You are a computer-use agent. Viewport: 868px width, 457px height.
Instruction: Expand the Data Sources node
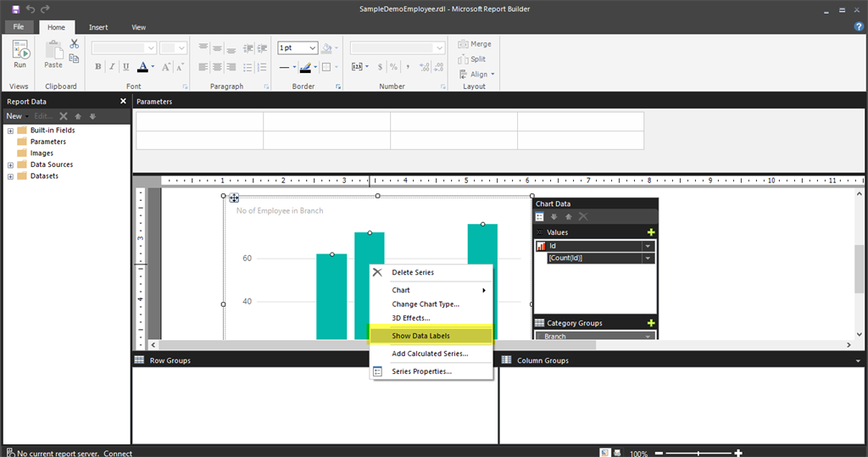pos(10,165)
